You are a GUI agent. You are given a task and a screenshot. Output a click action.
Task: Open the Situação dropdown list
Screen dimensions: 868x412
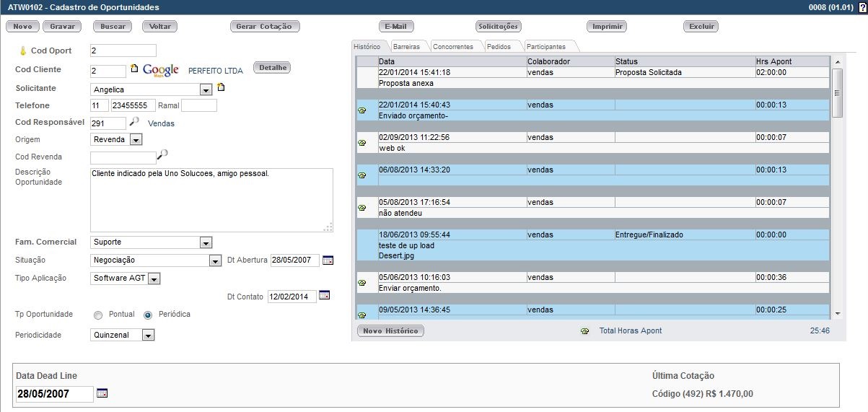point(214,260)
